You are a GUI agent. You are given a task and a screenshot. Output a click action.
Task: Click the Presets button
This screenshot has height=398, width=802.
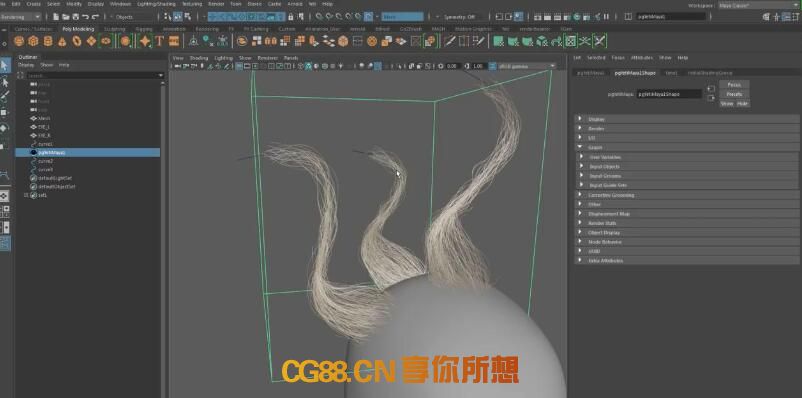(x=734, y=94)
